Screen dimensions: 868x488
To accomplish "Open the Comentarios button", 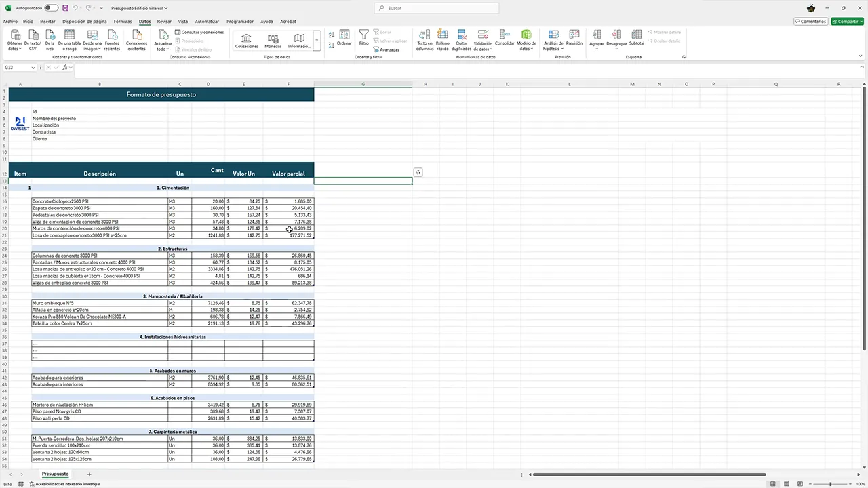I will (x=810, y=22).
